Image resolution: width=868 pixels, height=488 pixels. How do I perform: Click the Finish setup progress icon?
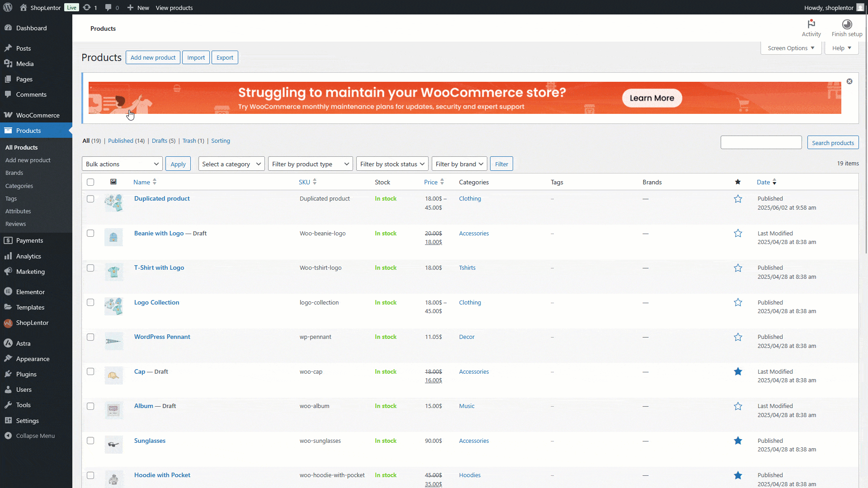(x=847, y=24)
